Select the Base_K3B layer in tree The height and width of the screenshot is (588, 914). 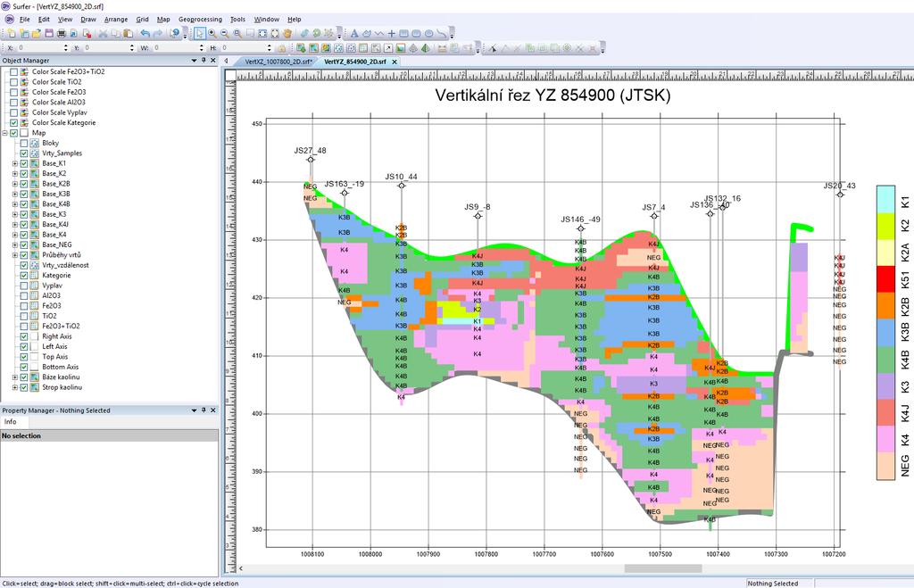[x=56, y=194]
